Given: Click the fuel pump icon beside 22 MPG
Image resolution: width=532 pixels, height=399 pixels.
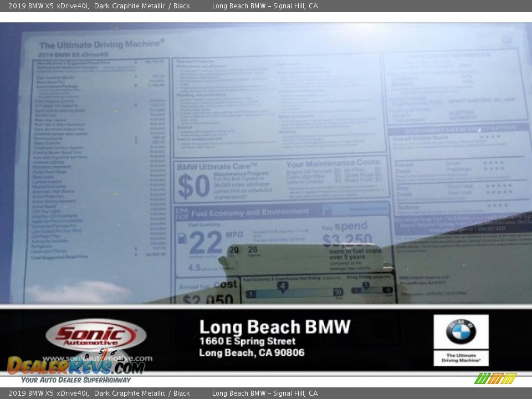Looking at the screenshot, I should coord(182,239).
